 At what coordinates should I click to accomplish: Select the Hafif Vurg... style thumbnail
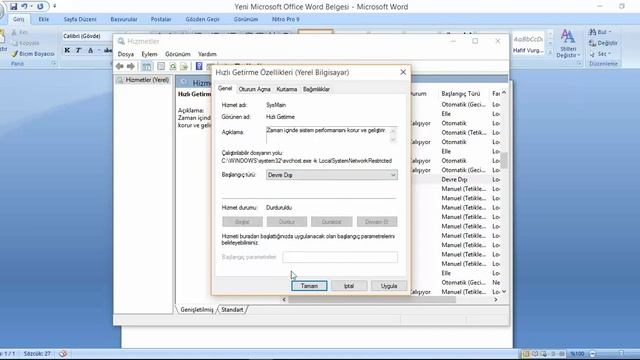[528, 44]
